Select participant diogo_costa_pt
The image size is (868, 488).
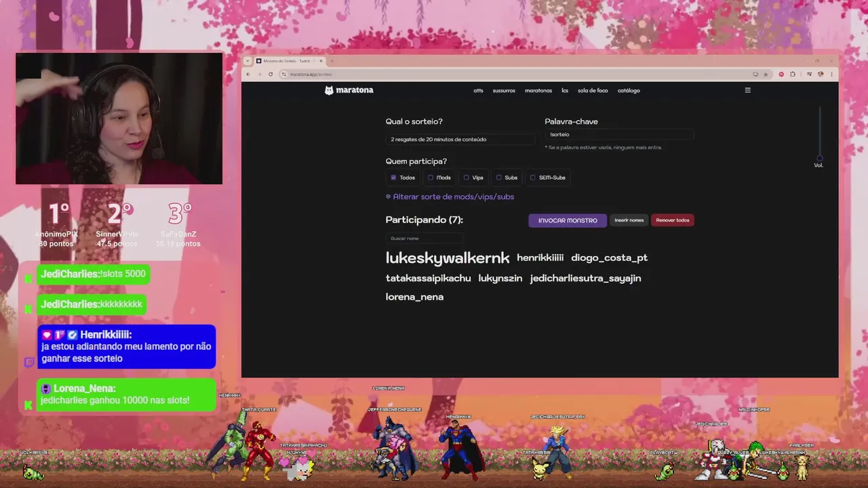pyautogui.click(x=609, y=258)
